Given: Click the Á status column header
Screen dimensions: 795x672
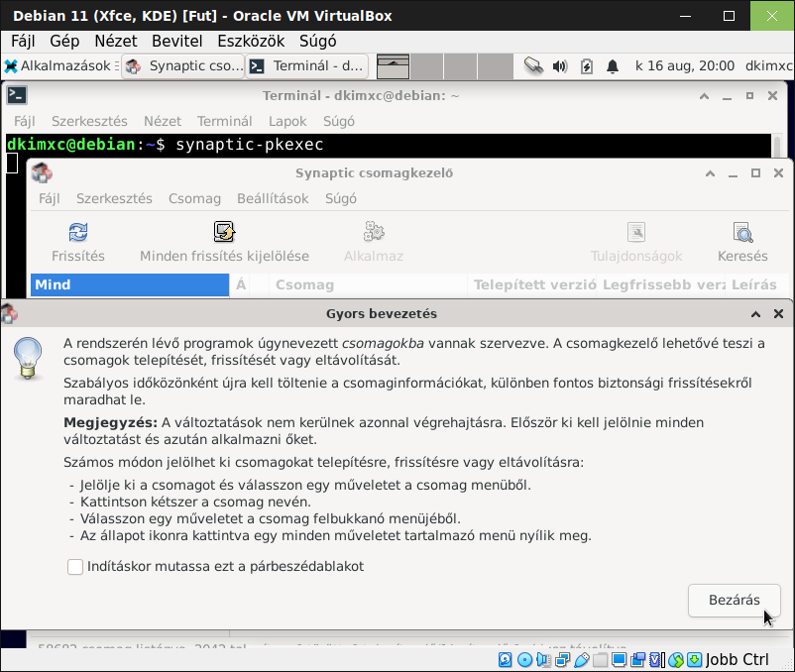Looking at the screenshot, I should point(241,284).
